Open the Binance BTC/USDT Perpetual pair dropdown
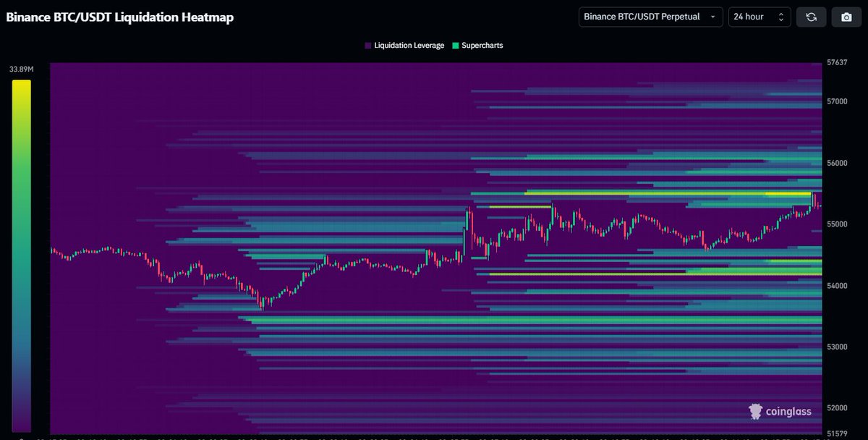868x440 pixels. (650, 17)
